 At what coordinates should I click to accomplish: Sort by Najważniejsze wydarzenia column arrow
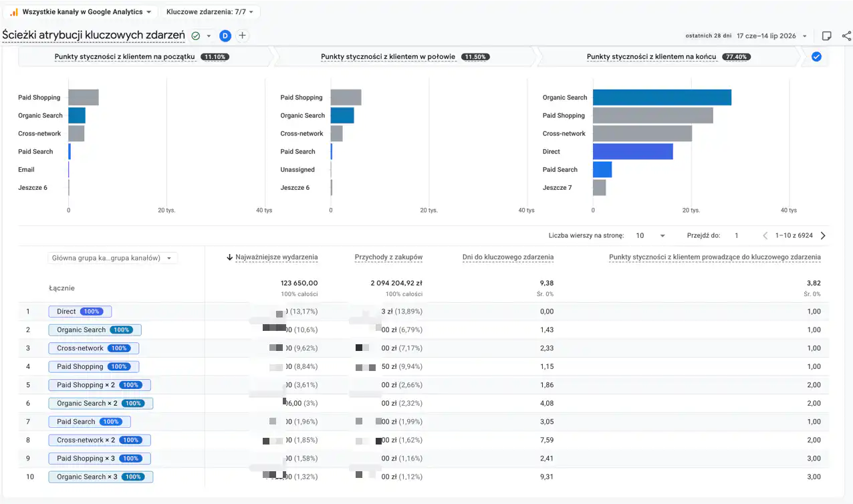230,257
